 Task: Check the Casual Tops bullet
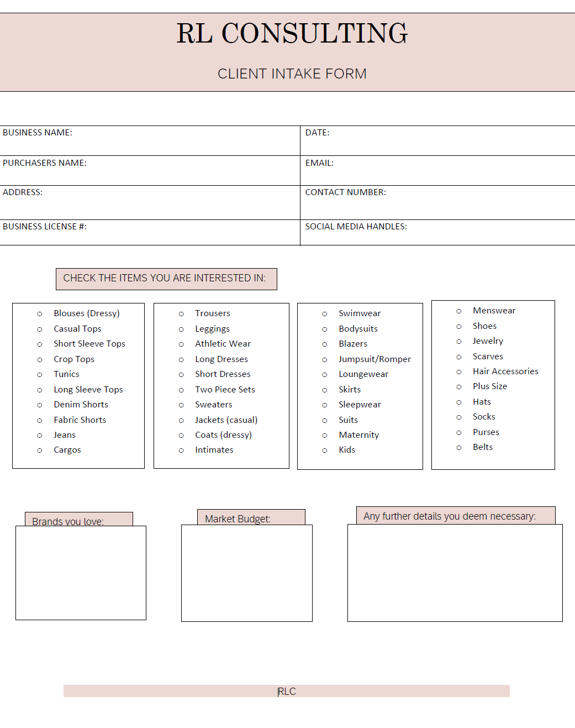(40, 329)
